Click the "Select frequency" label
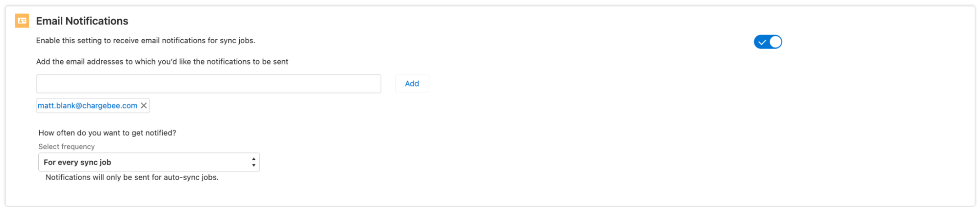Screen dimensions: 980x207 67,147
